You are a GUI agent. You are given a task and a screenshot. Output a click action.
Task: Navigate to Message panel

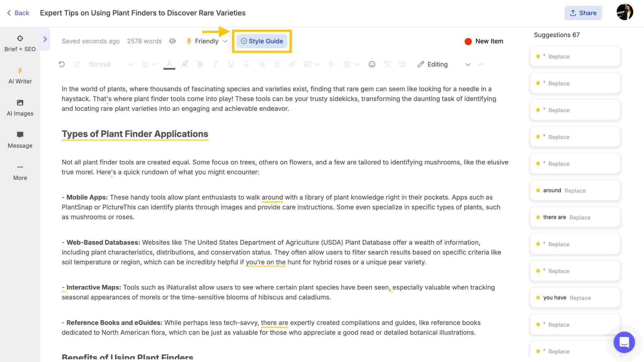click(20, 139)
